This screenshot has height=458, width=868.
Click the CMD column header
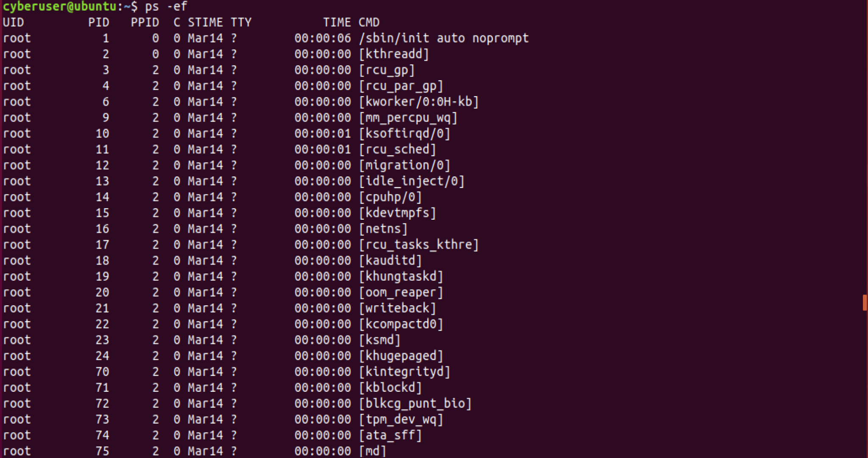369,22
